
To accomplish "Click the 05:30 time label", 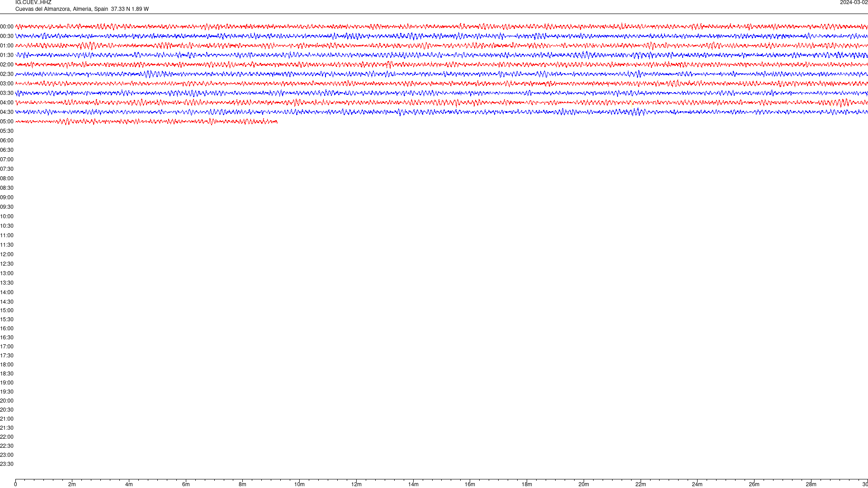I will point(7,131).
